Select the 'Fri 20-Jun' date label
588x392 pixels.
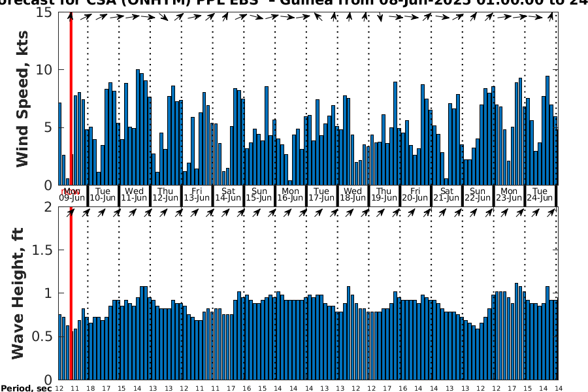point(415,195)
